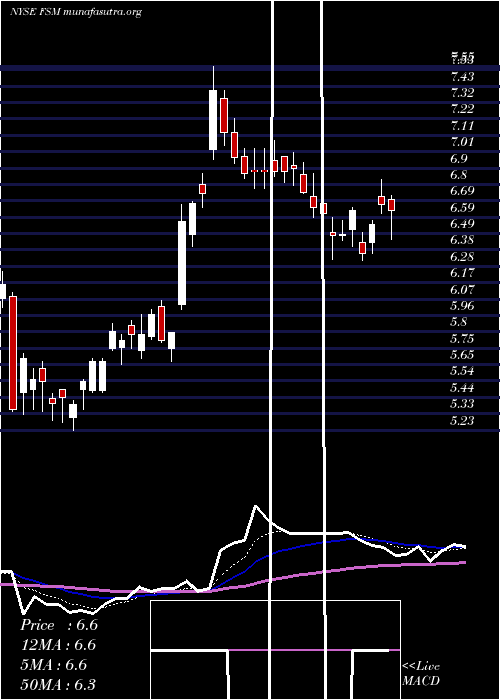
Task: Click the 12MA : 6.6 readout
Action: 58,645
